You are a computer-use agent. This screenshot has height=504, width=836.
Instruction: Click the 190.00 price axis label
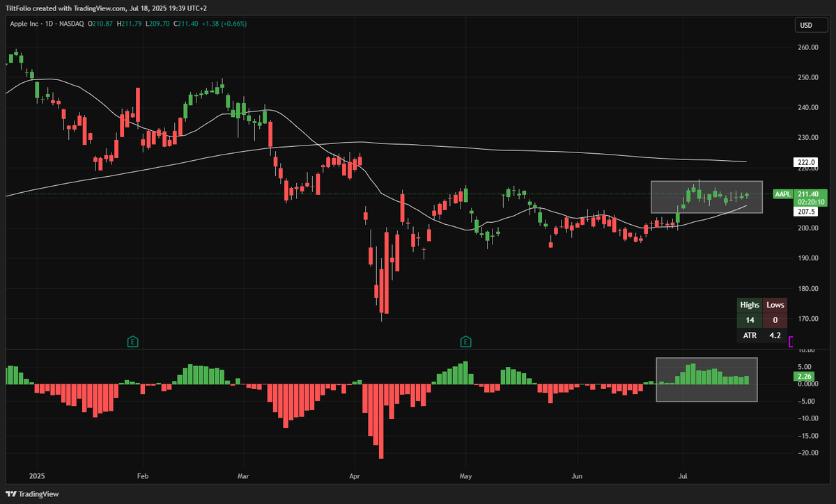pyautogui.click(x=807, y=258)
